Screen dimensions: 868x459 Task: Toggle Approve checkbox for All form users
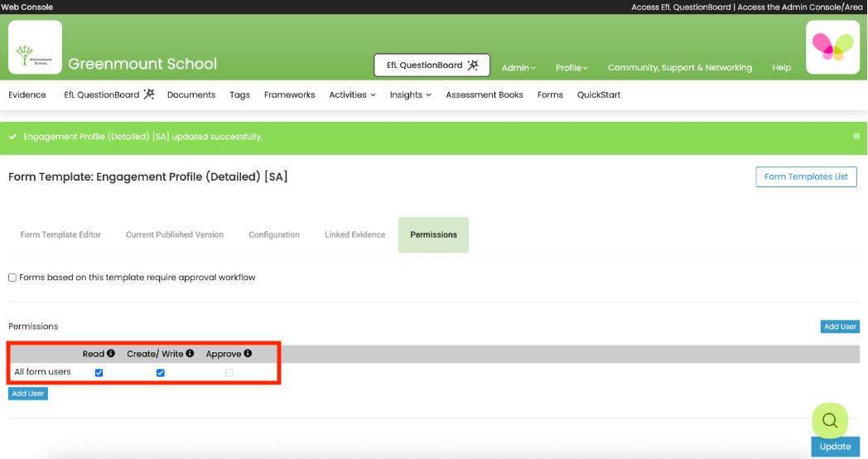point(229,373)
